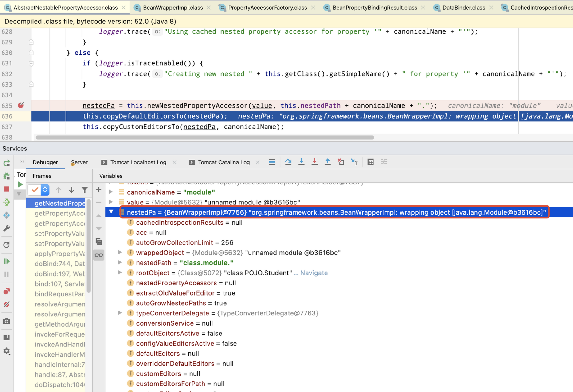Click the fold marker at line 631
The image size is (573, 392).
click(31, 64)
